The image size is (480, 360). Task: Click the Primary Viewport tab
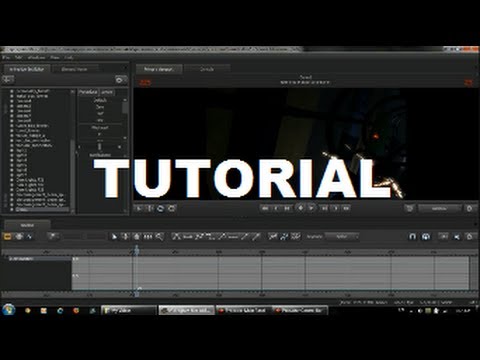click(159, 69)
